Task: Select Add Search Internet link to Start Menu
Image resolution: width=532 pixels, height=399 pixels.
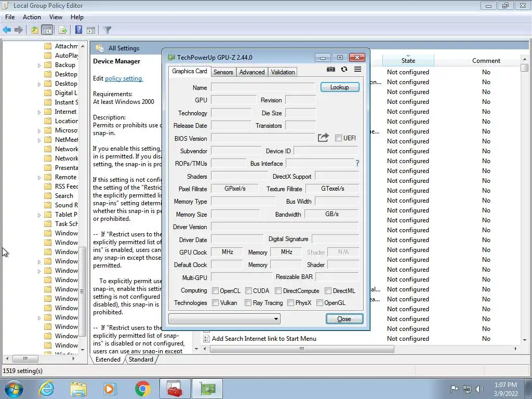Action: (x=264, y=339)
